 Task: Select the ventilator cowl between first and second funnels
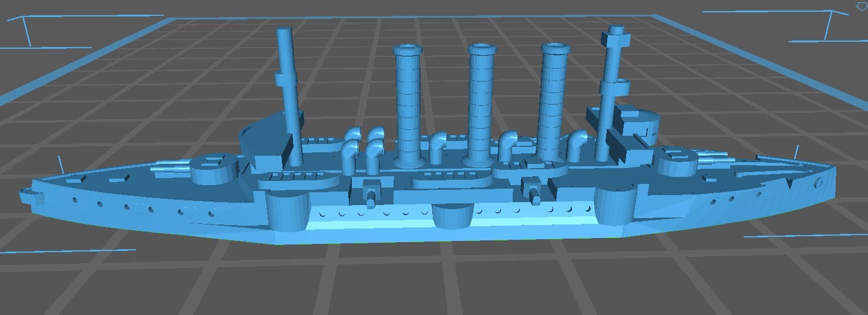(438, 148)
